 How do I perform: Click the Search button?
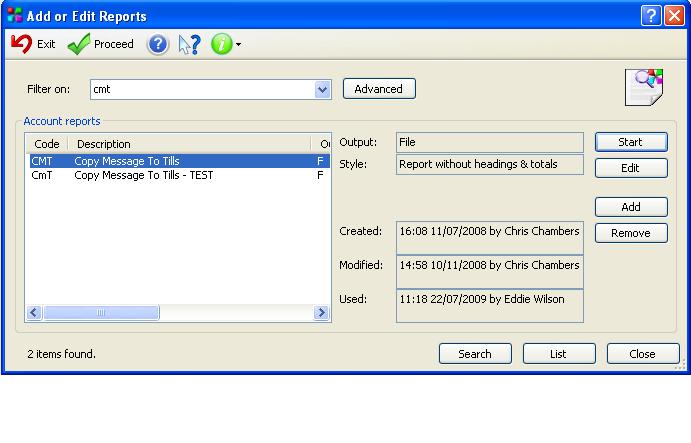pyautogui.click(x=475, y=353)
